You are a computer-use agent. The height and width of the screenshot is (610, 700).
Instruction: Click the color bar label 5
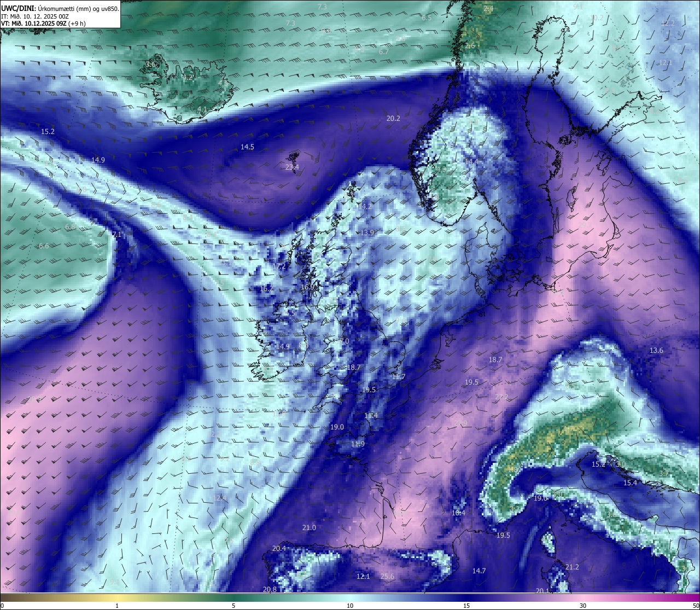click(x=234, y=606)
